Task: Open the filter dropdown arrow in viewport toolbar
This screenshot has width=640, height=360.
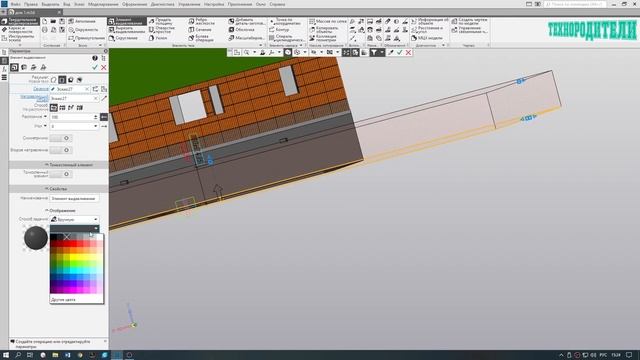Action: tap(382, 52)
